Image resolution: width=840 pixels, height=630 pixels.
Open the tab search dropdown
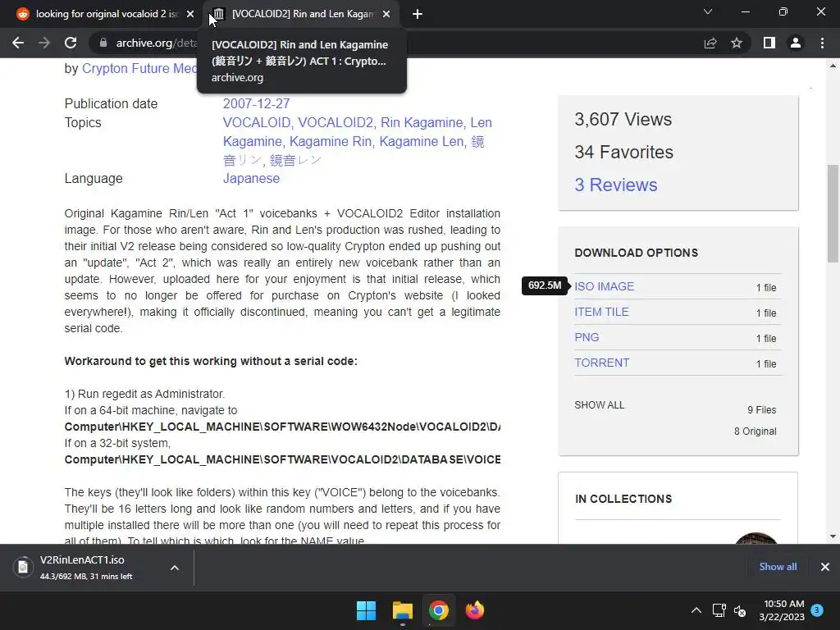(x=708, y=11)
